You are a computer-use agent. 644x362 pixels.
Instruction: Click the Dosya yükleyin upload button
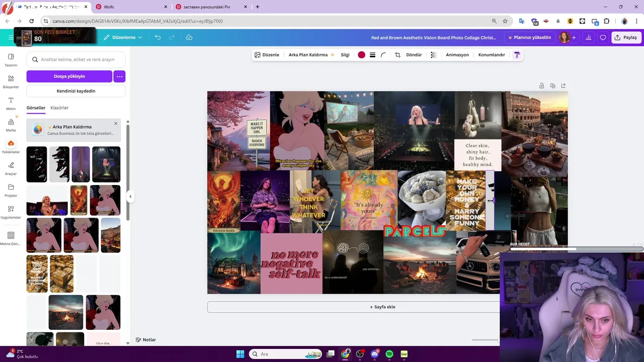[69, 76]
